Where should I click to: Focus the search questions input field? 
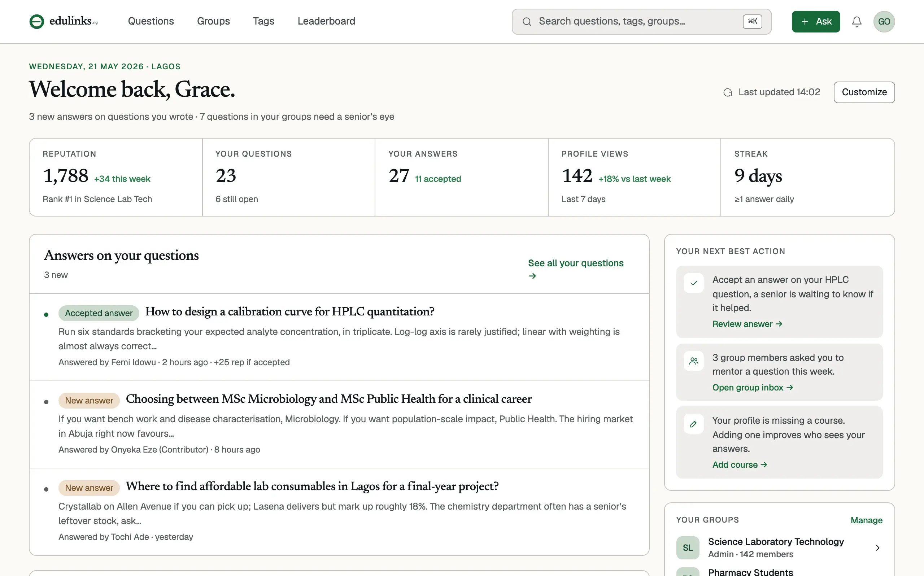click(x=641, y=22)
